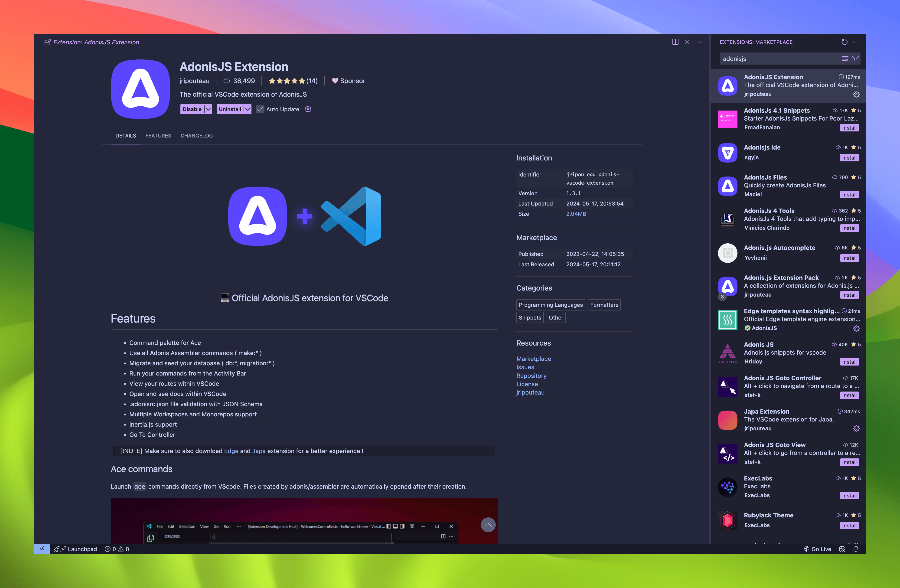Open the Issues resource link
The height and width of the screenshot is (588, 900).
[525, 367]
